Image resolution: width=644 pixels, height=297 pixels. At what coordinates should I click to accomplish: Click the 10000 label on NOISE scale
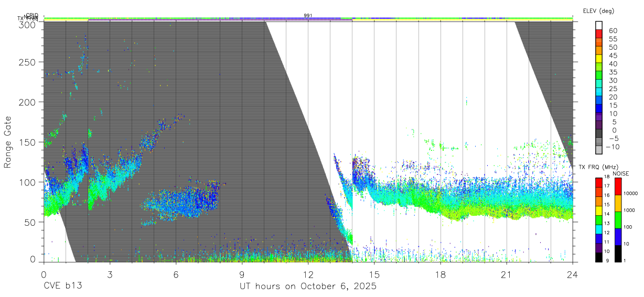tap(630, 194)
